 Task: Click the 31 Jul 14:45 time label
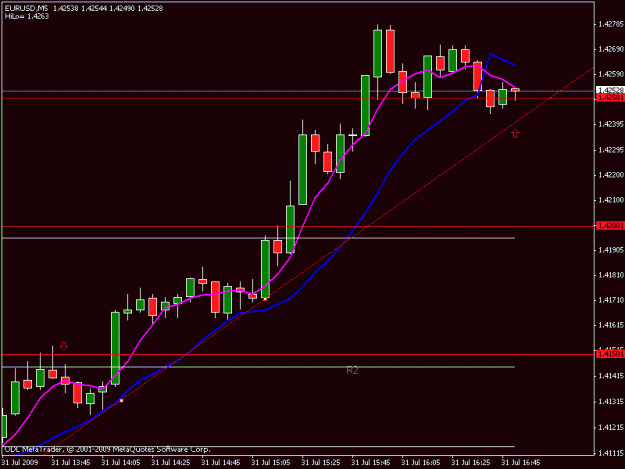click(x=220, y=463)
